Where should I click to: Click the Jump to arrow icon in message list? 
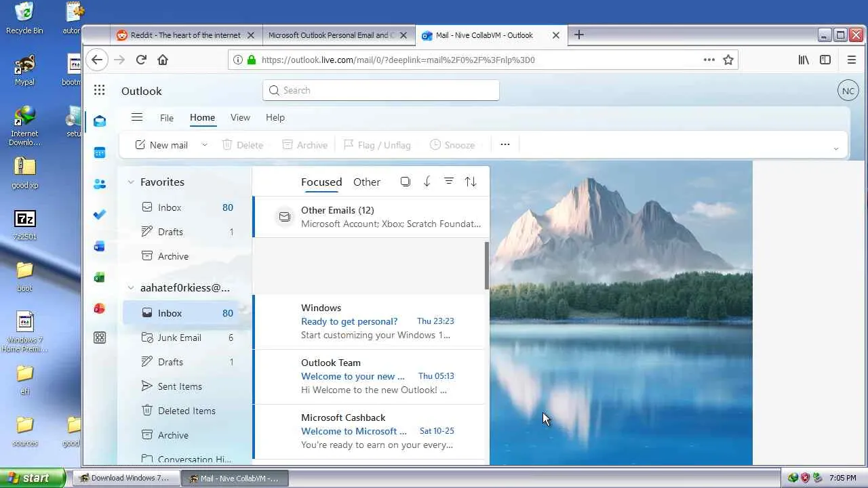(x=427, y=182)
